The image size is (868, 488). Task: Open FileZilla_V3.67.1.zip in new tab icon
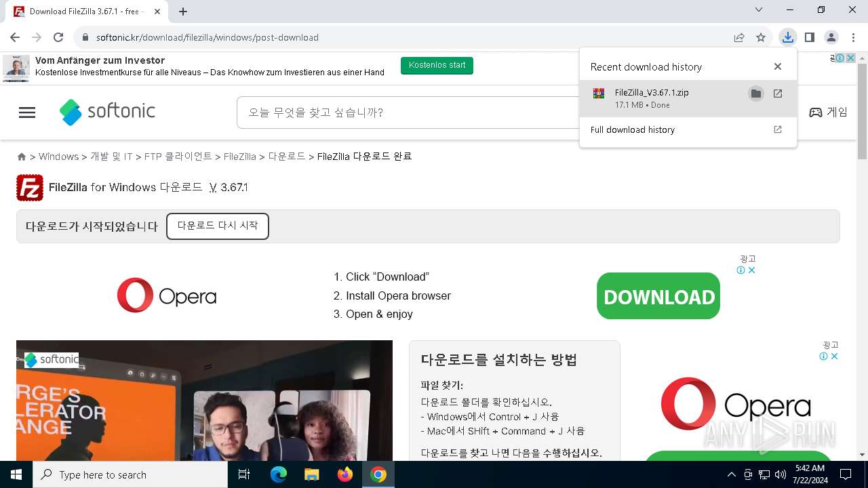(778, 94)
